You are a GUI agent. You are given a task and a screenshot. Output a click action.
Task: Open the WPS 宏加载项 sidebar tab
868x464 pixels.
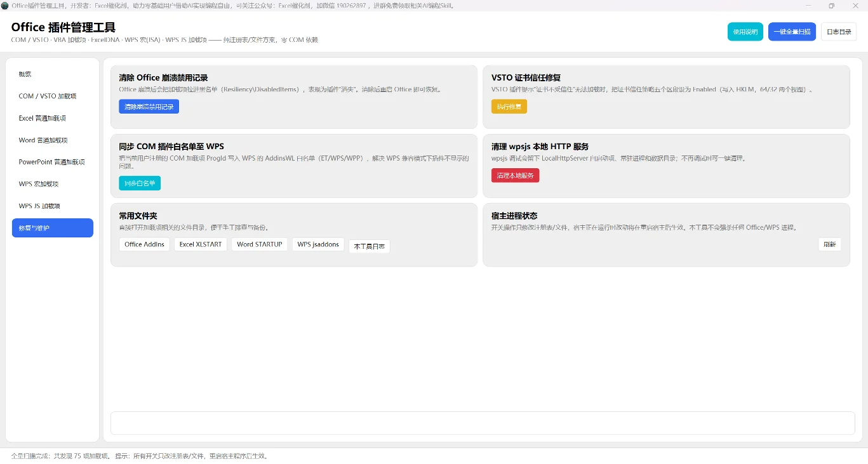53,184
